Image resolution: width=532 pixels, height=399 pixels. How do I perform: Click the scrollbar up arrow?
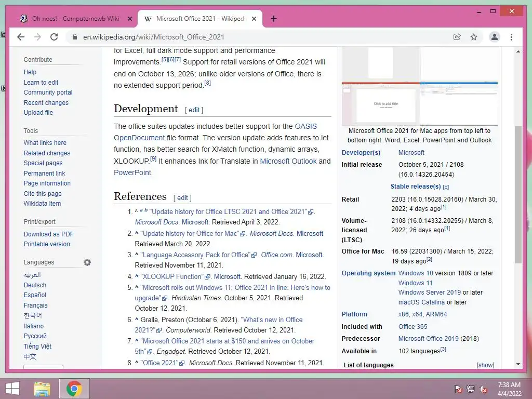coord(518,51)
